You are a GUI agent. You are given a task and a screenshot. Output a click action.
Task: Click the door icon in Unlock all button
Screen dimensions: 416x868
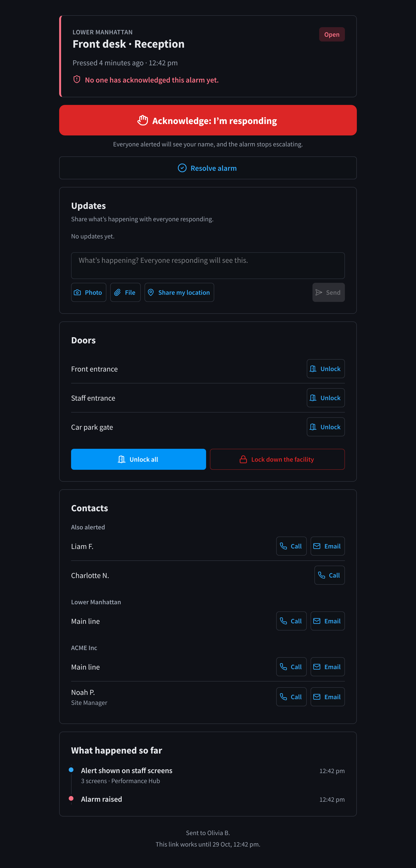[122, 459]
